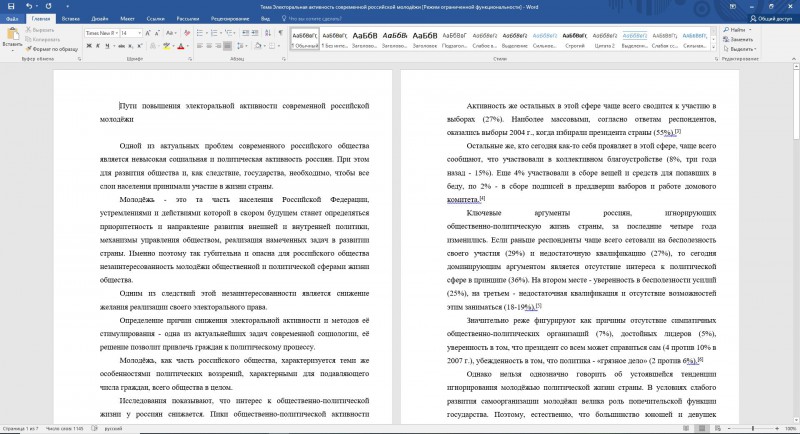Toggle italic К formatting
The width and height of the screenshot is (800, 434).
tap(98, 46)
